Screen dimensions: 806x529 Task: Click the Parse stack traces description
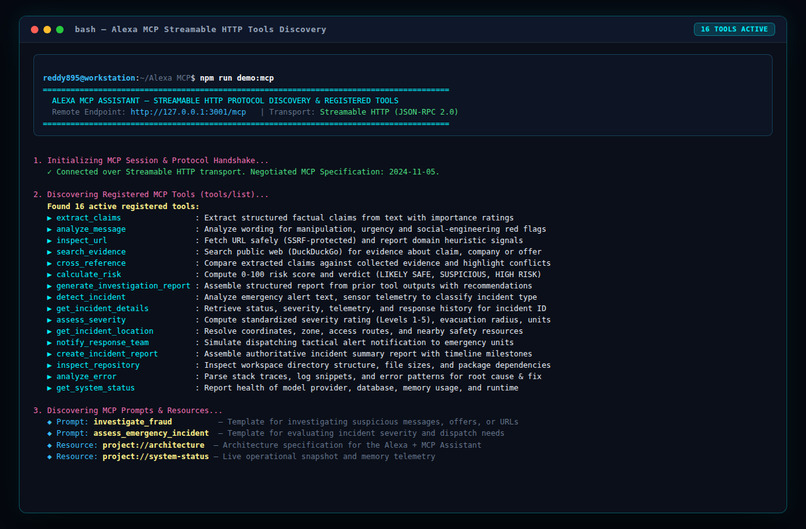[x=373, y=376]
